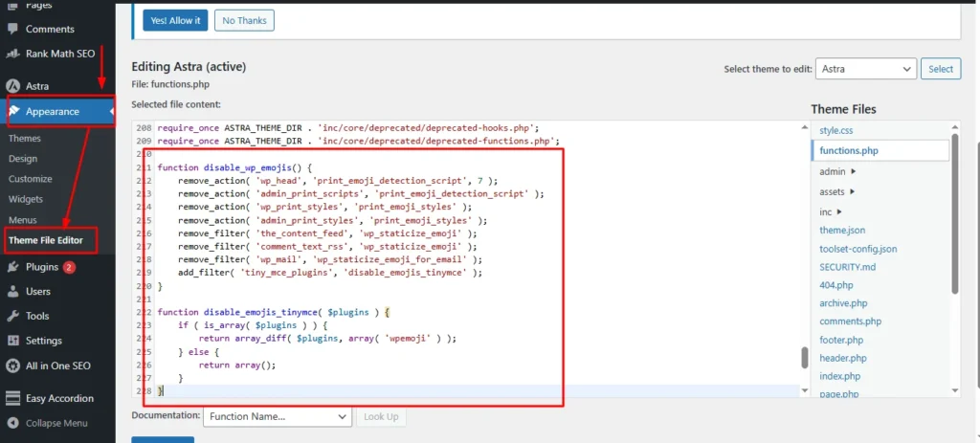Click the code editor scrollbar thumb

pos(805,359)
